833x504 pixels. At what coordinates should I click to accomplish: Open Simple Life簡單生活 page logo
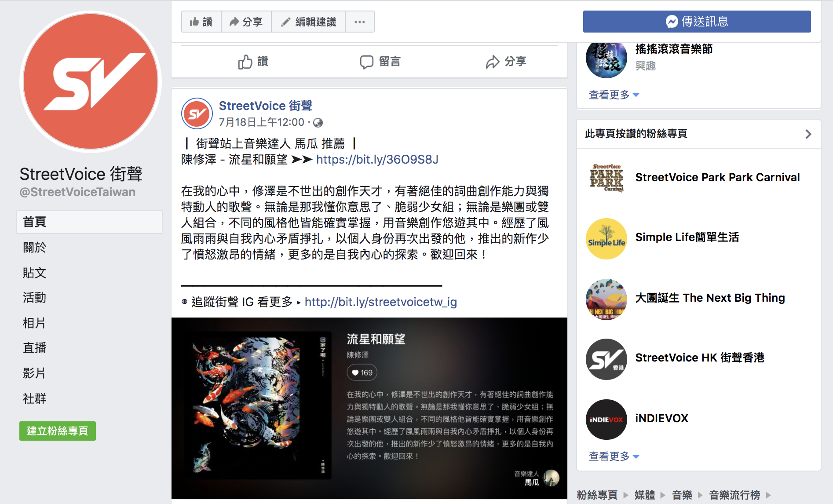[x=606, y=238]
